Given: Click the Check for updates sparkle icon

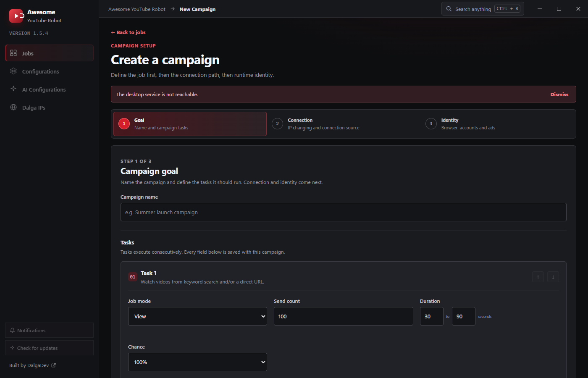Looking at the screenshot, I should 12,348.
